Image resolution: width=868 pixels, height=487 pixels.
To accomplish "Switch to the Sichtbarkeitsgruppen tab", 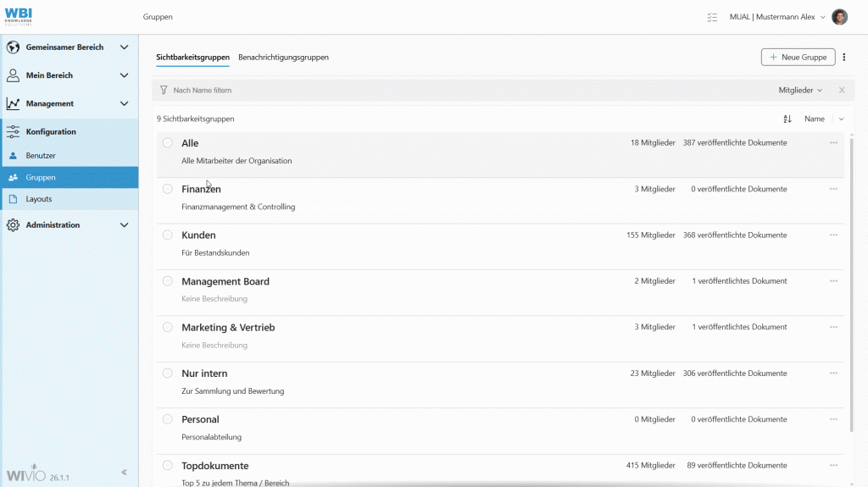I will (192, 58).
